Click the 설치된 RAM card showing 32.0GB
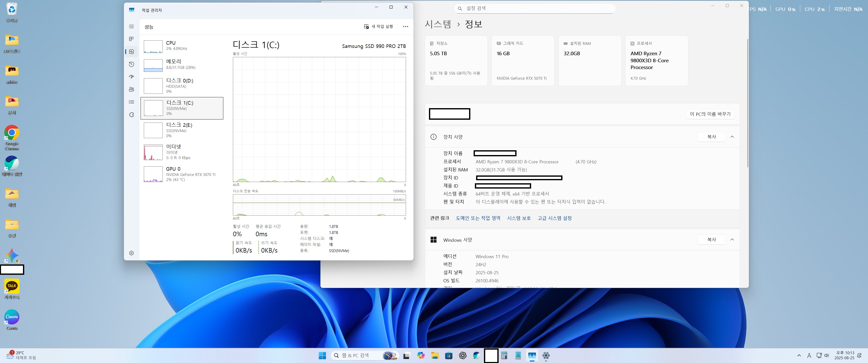 coord(590,60)
